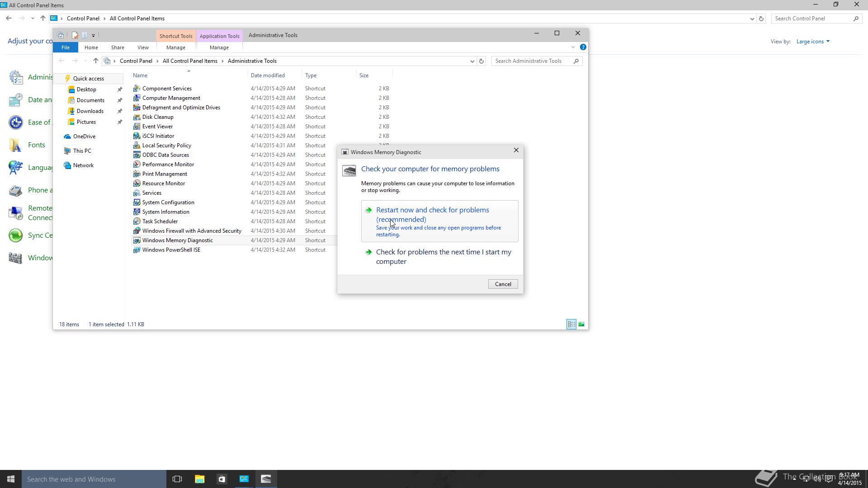Switch to the View ribbon tab

tap(143, 47)
